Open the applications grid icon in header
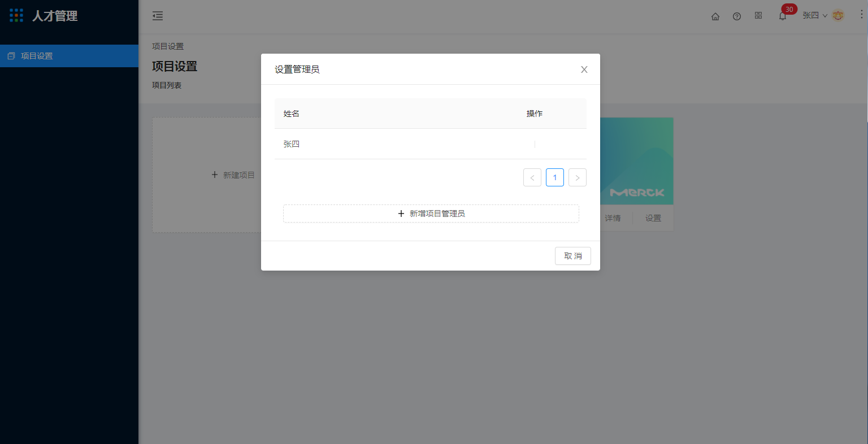 (758, 16)
